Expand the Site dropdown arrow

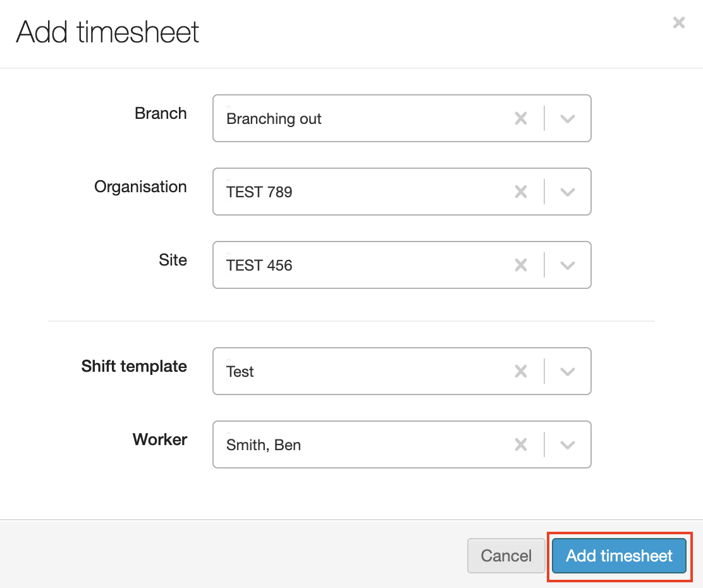[567, 266]
